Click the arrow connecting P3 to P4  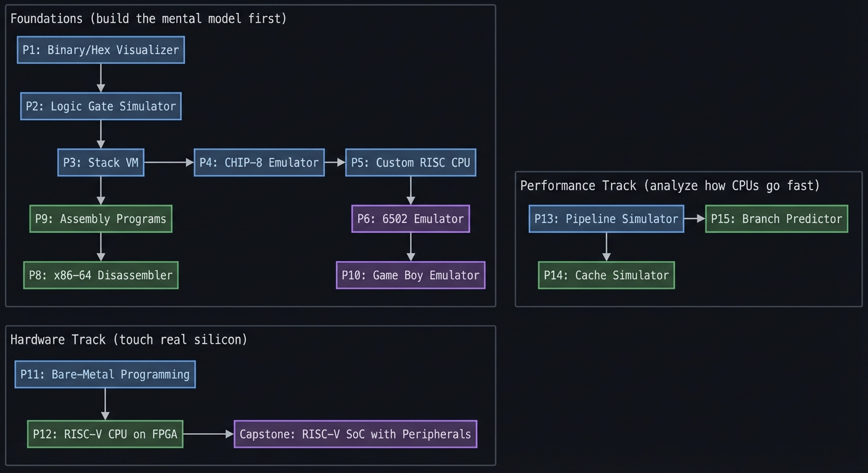[168, 162]
